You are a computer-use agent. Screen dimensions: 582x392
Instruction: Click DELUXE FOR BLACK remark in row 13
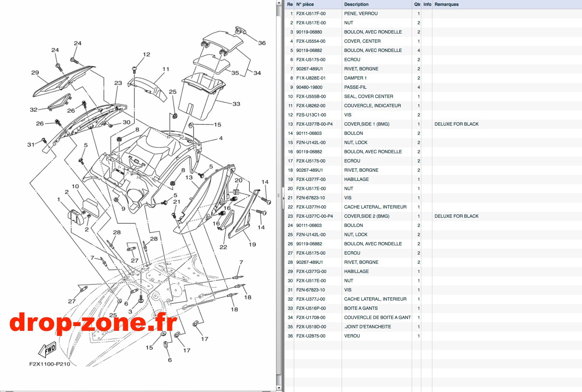456,124
